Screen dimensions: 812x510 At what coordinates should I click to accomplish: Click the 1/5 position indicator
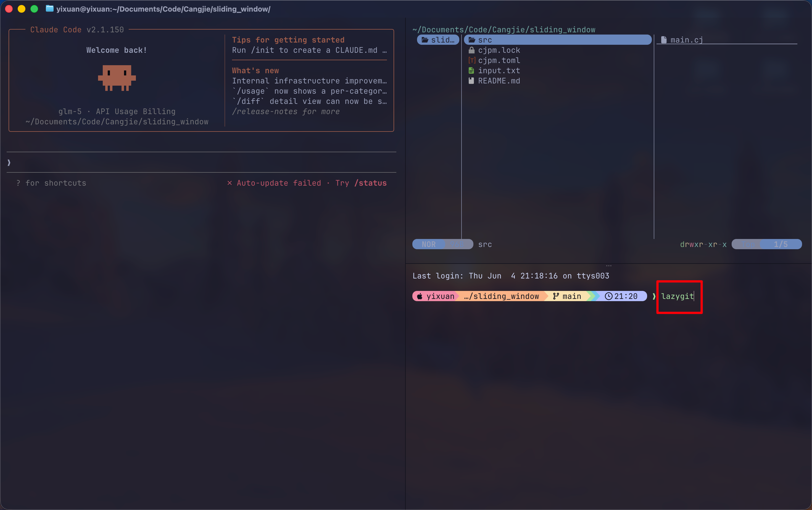pyautogui.click(x=781, y=244)
